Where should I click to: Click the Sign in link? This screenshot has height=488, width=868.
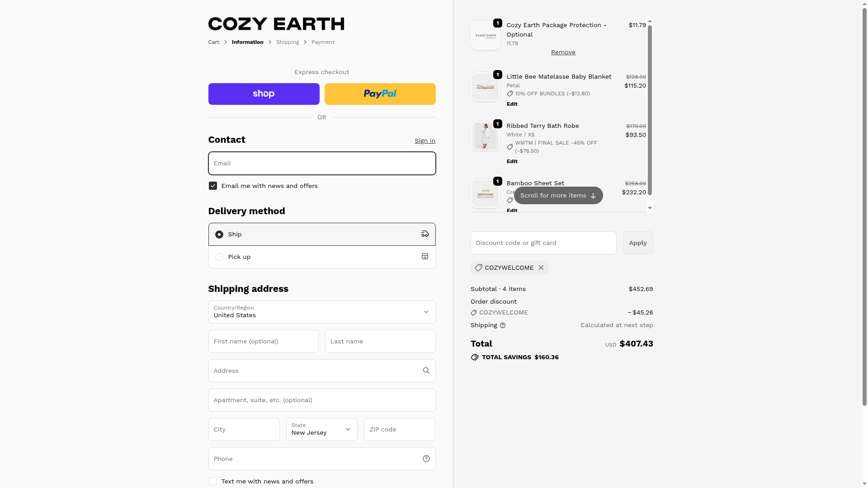click(425, 141)
